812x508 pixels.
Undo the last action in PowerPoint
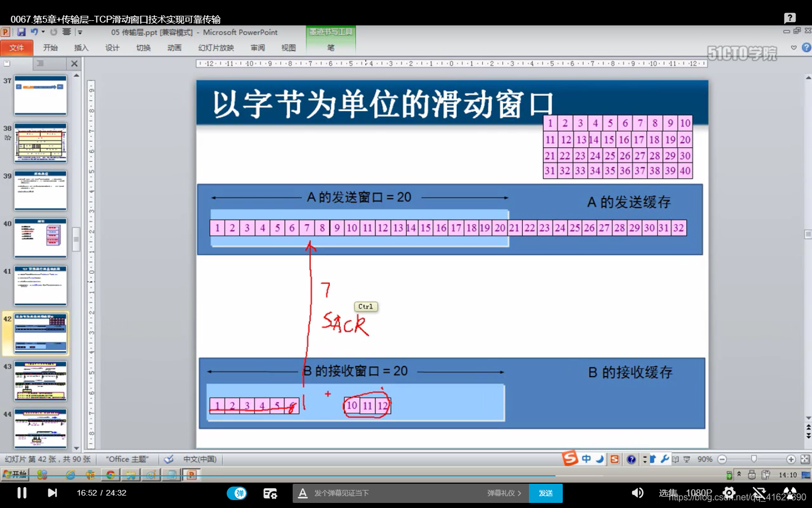pos(34,32)
